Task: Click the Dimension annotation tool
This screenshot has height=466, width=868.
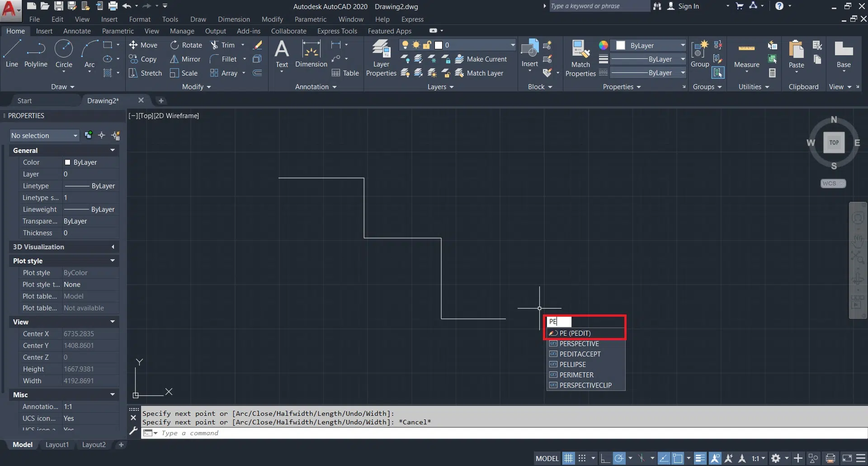Action: click(311, 53)
